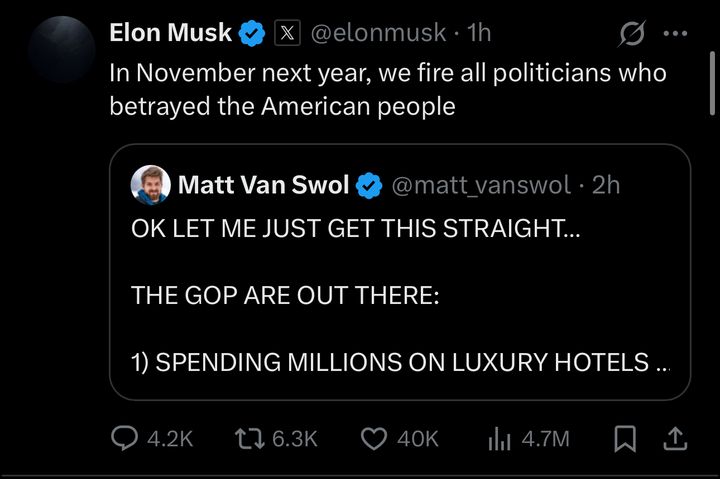Viewport: 720px width, 479px height.
Task: Click the Elon Musk display name
Action: pyautogui.click(x=171, y=33)
